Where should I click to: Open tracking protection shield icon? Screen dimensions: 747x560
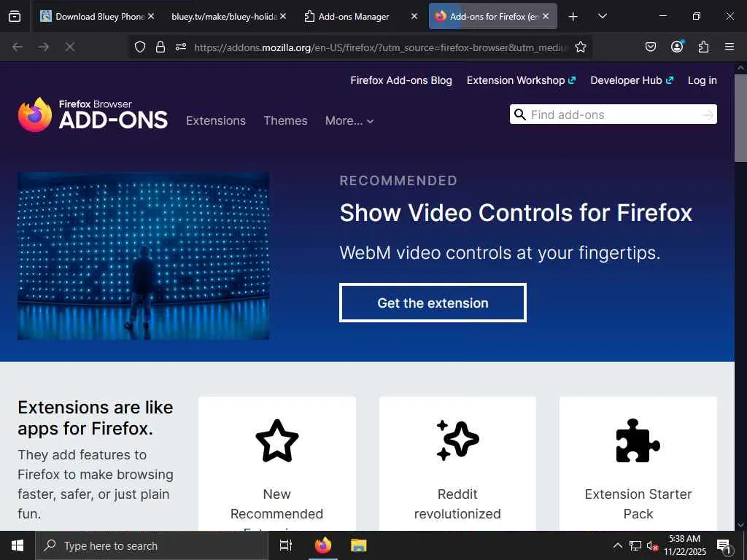tap(139, 47)
